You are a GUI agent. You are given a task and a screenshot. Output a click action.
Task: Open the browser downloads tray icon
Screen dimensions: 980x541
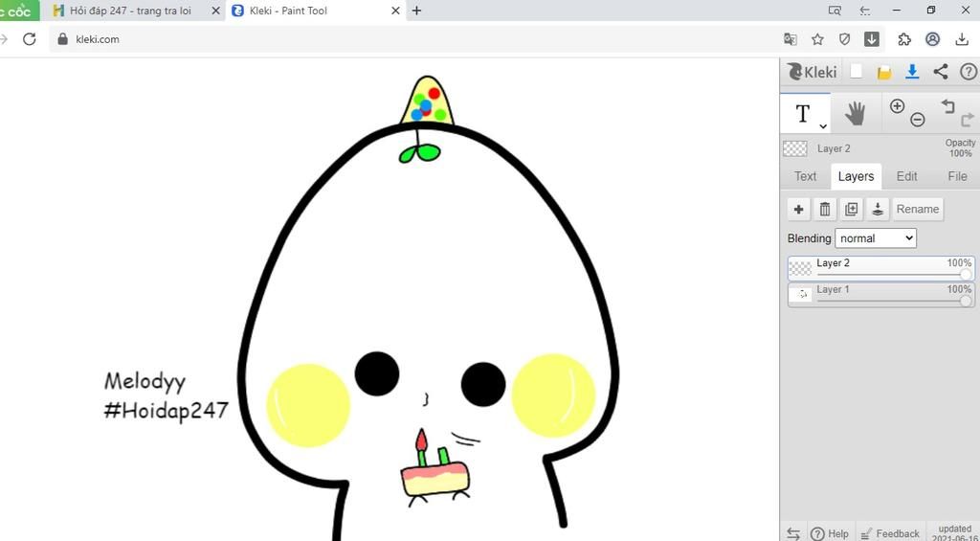[962, 39]
